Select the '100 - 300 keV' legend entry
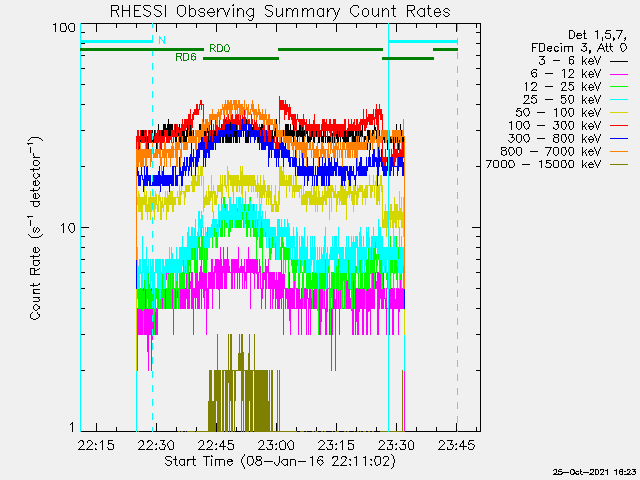Viewport: 640px width, 480px height. tap(568, 125)
